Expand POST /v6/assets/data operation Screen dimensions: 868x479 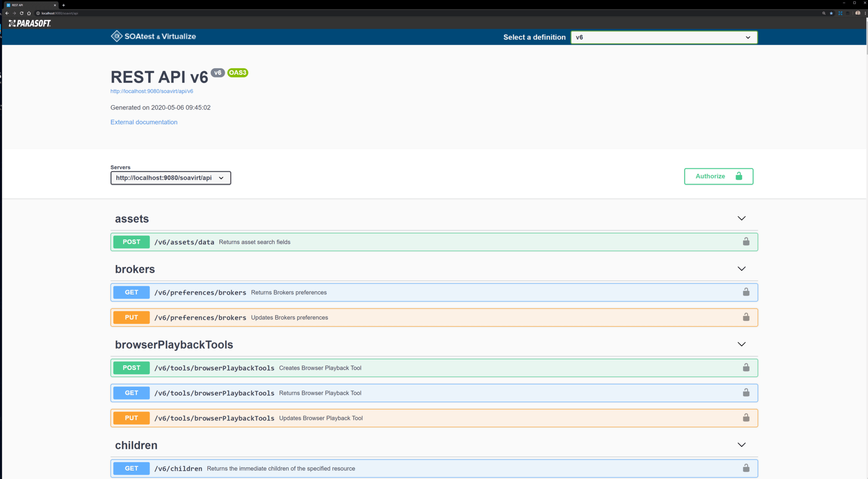pyautogui.click(x=434, y=242)
